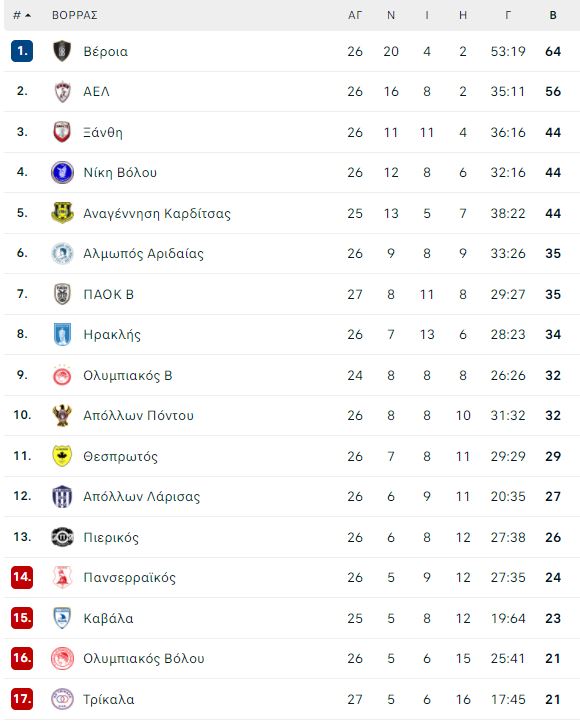
Task: Select the Νίκη Βόλου blue round emblem
Action: [x=62, y=172]
